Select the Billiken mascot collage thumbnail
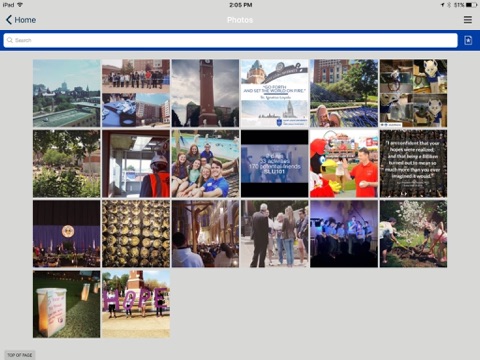480x360 pixels. click(x=413, y=93)
